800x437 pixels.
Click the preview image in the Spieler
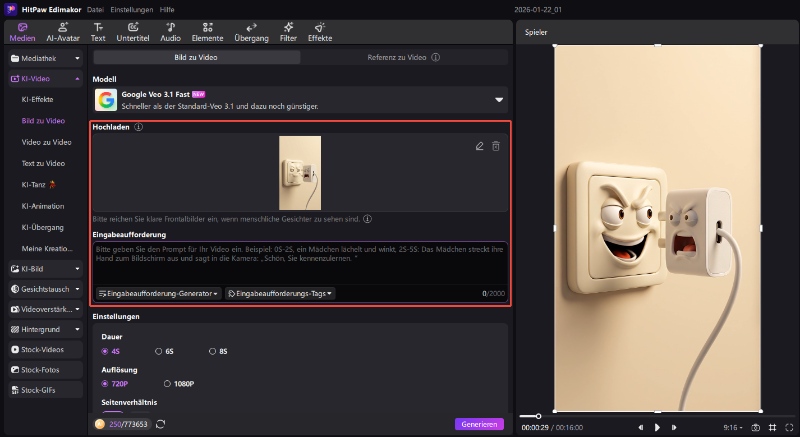(x=658, y=228)
